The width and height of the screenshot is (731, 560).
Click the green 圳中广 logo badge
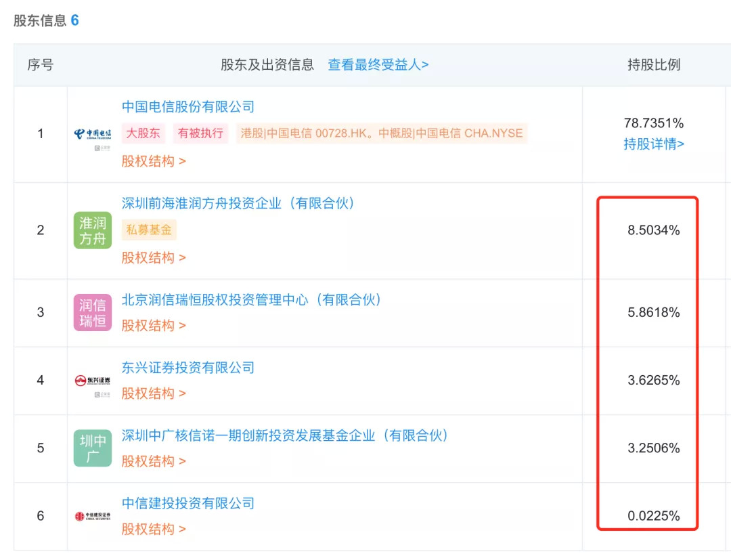(93, 448)
